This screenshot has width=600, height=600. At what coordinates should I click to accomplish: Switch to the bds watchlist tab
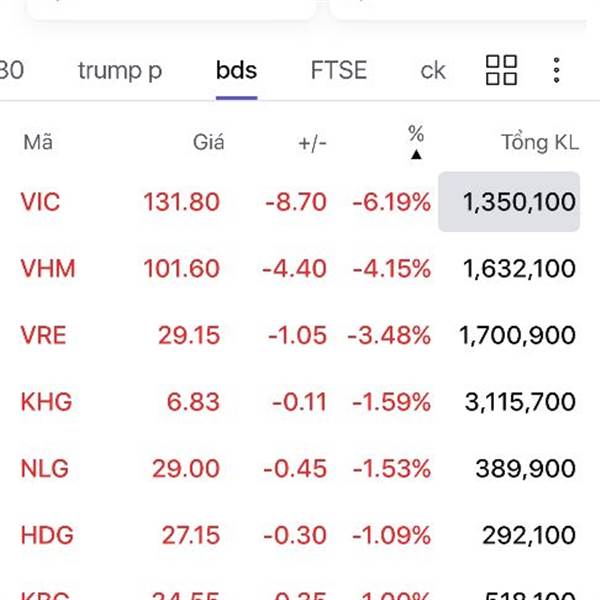coord(236,70)
